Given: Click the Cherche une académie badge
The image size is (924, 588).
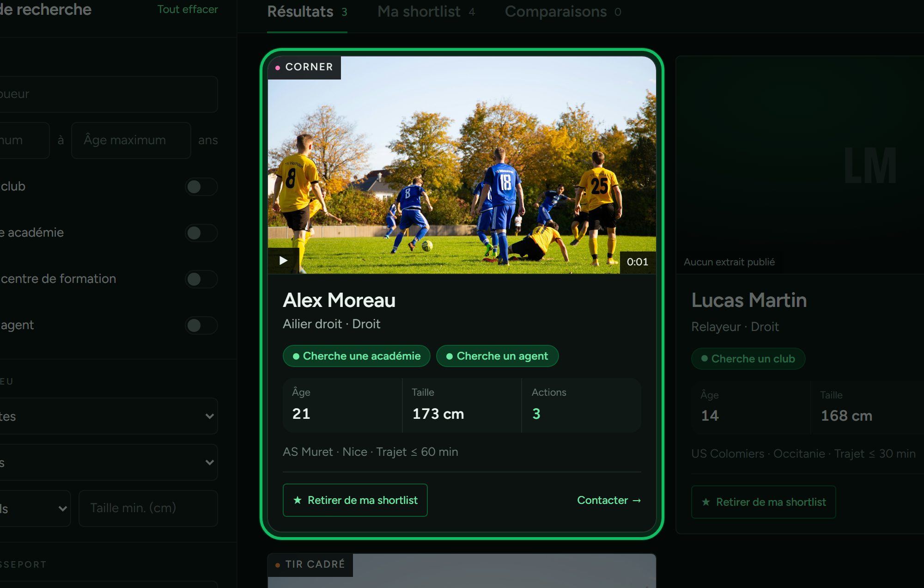Looking at the screenshot, I should point(356,356).
